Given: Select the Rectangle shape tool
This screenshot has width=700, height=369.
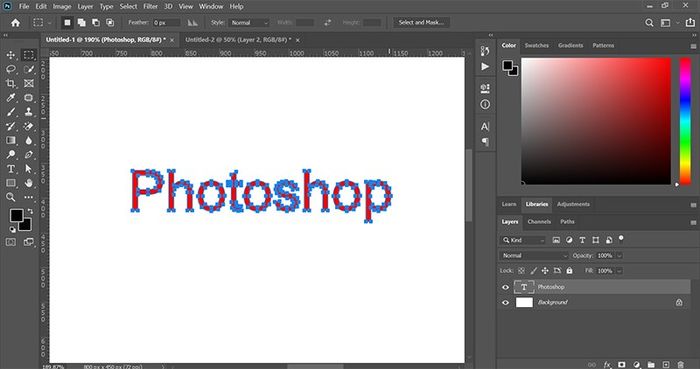Looking at the screenshot, I should point(11,183).
